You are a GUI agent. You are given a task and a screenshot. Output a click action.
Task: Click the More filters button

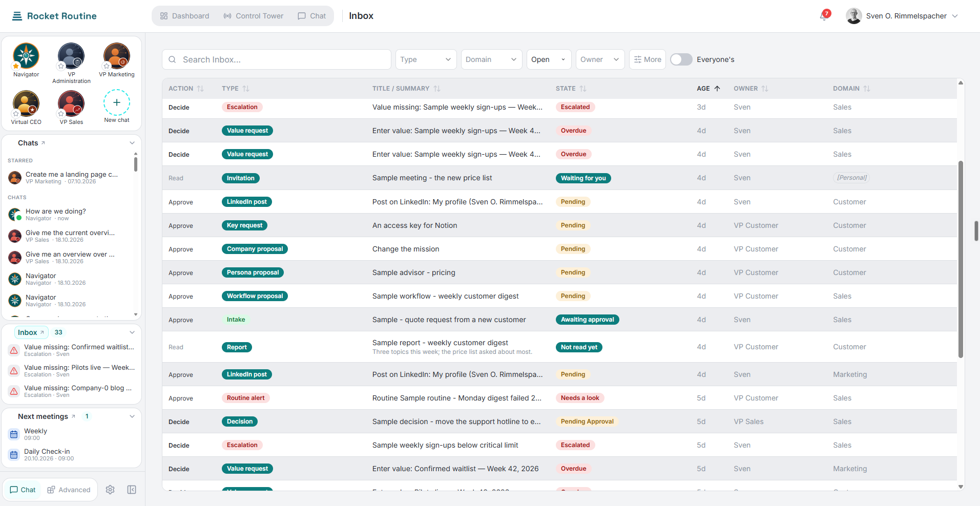(x=648, y=59)
